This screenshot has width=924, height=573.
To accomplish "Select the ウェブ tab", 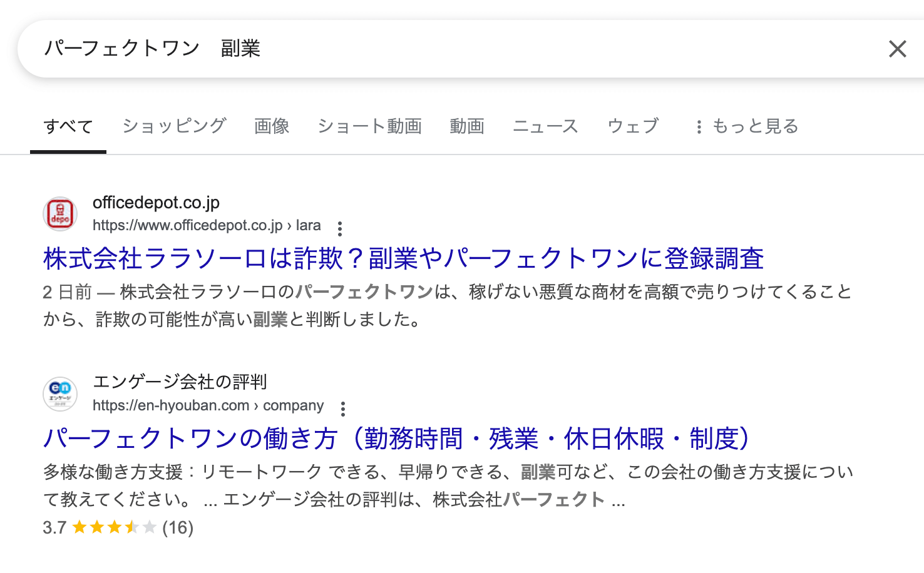I will coord(633,126).
